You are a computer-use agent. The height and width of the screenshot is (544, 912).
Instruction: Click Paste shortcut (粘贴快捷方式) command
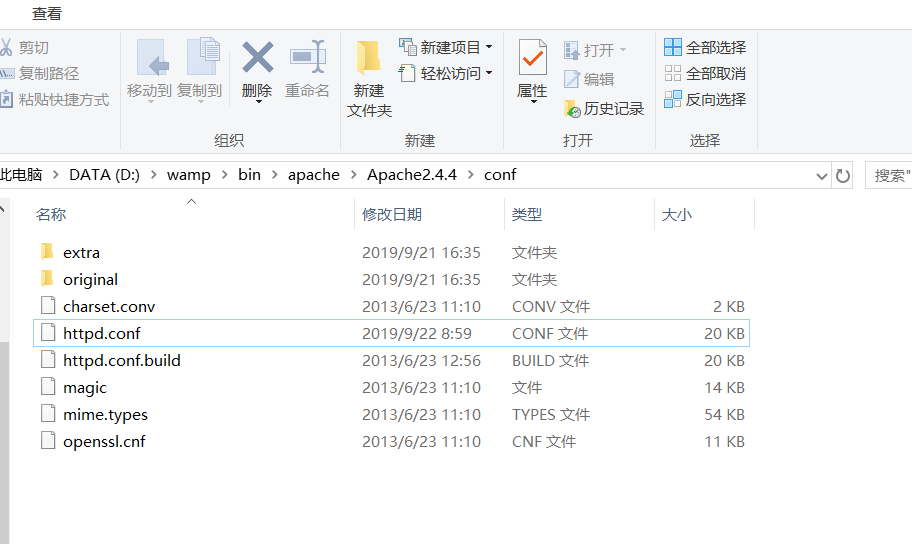55,99
